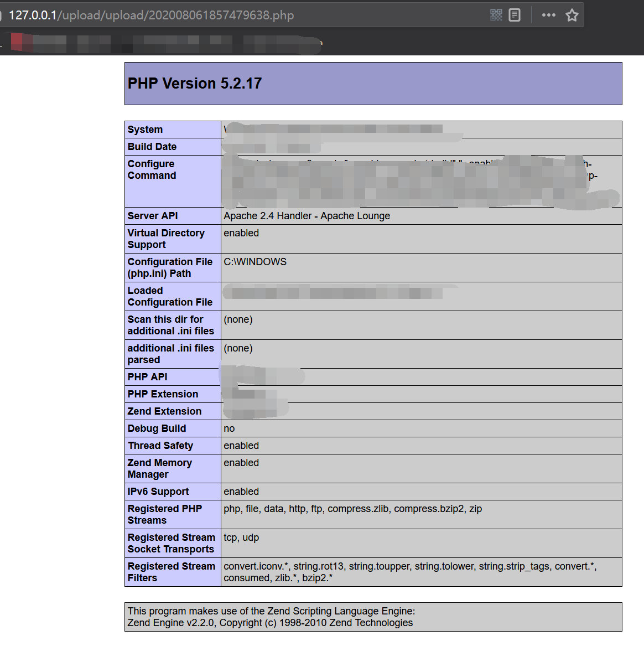The image size is (644, 646).
Task: Bookmark this page using the star
Action: 572,15
